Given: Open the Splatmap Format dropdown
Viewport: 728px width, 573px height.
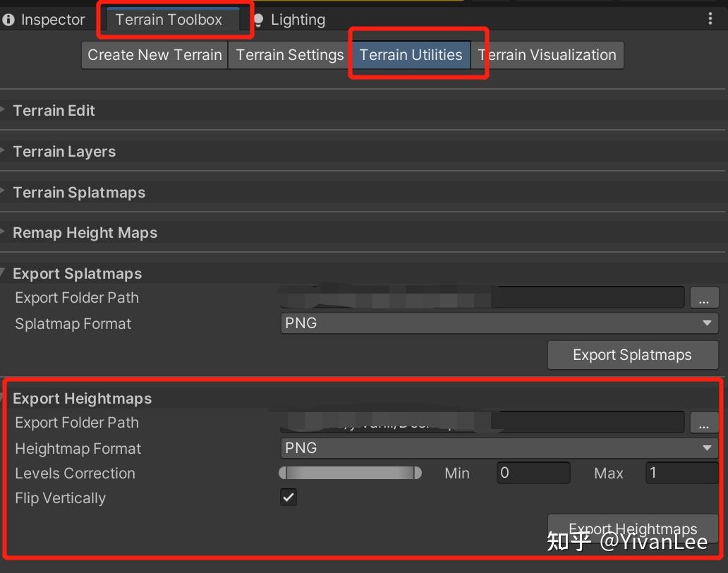Looking at the screenshot, I should point(499,322).
